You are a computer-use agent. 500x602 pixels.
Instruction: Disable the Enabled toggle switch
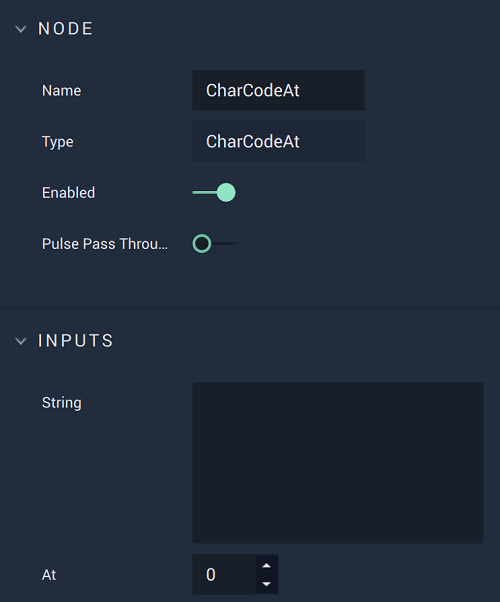214,192
